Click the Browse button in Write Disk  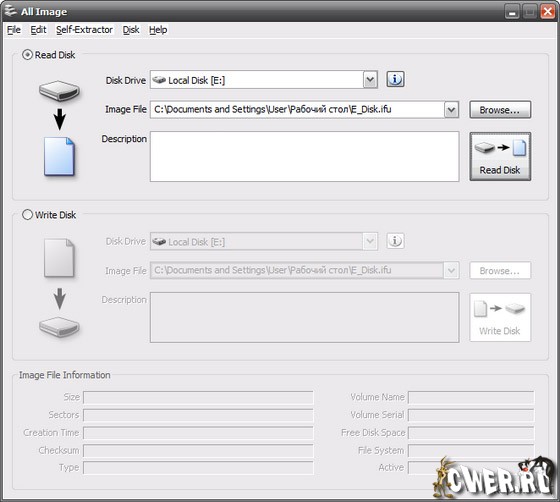[x=500, y=271]
